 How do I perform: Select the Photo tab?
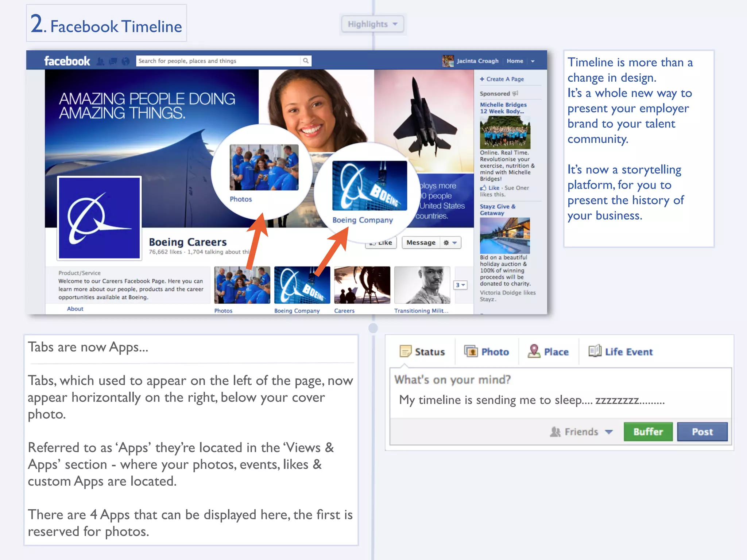[487, 351]
